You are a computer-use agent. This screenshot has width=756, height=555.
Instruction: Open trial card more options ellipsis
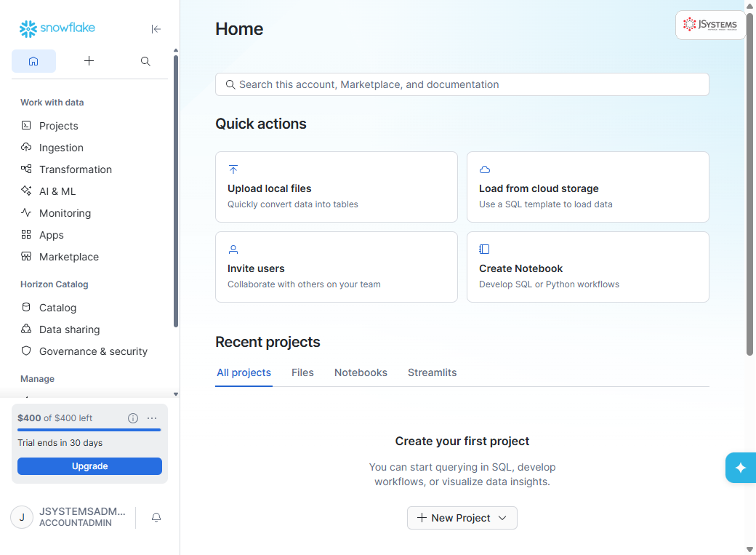pos(152,418)
